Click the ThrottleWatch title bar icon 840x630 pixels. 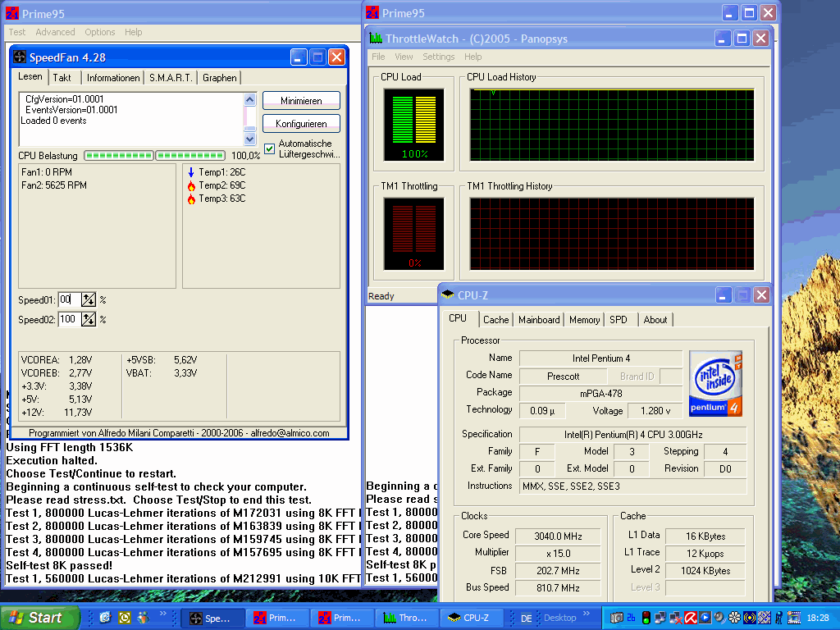(376, 38)
